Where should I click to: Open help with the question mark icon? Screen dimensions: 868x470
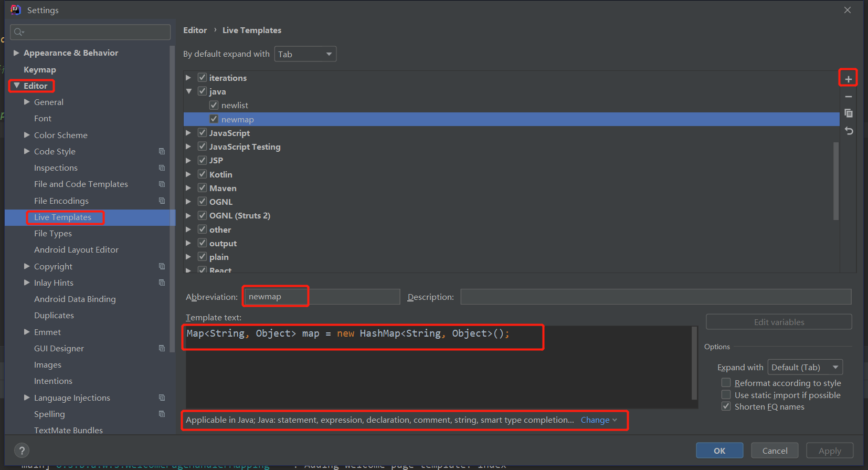(22, 451)
